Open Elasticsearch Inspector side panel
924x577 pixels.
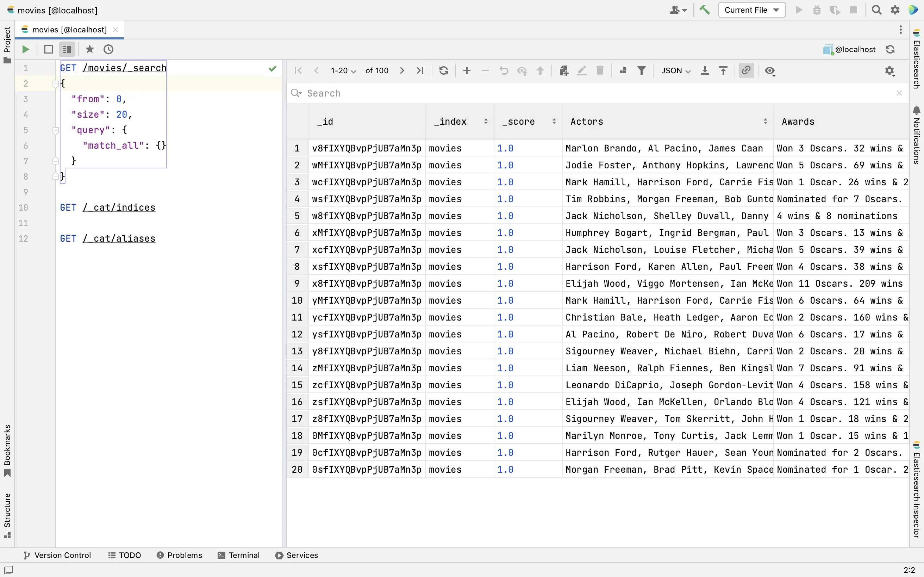[916, 490]
